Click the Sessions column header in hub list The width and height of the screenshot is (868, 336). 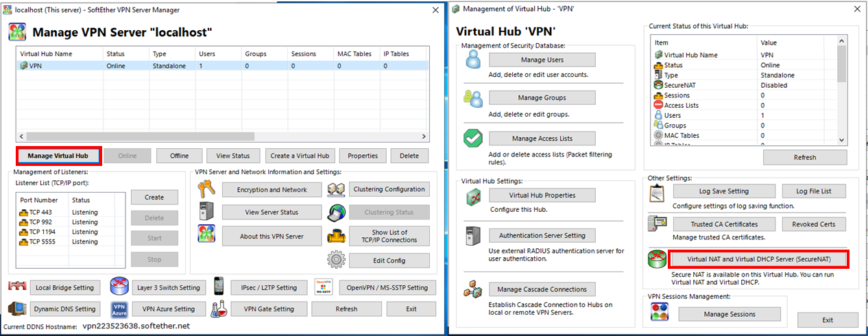click(x=311, y=53)
